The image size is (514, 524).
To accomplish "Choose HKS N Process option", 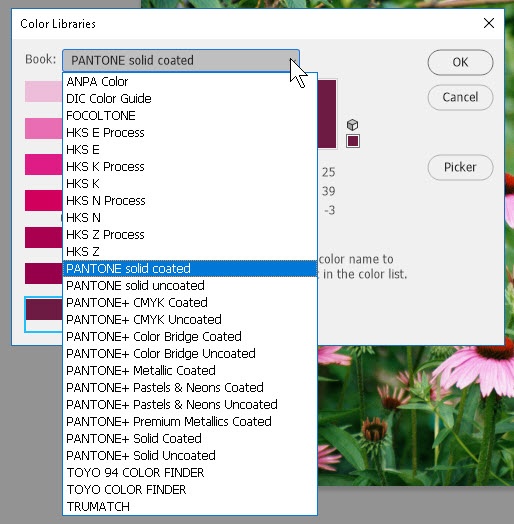I will tap(190, 201).
